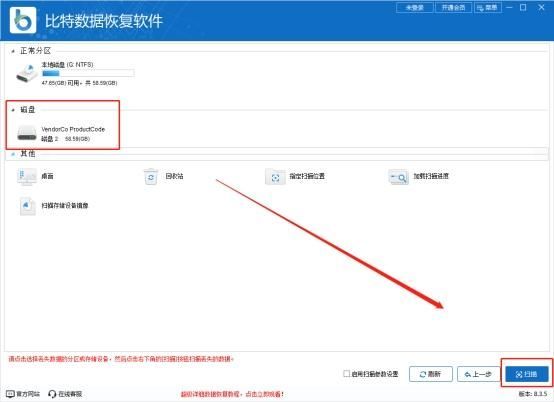
Task: Open the official website icon at bottom left
Action: (11, 394)
